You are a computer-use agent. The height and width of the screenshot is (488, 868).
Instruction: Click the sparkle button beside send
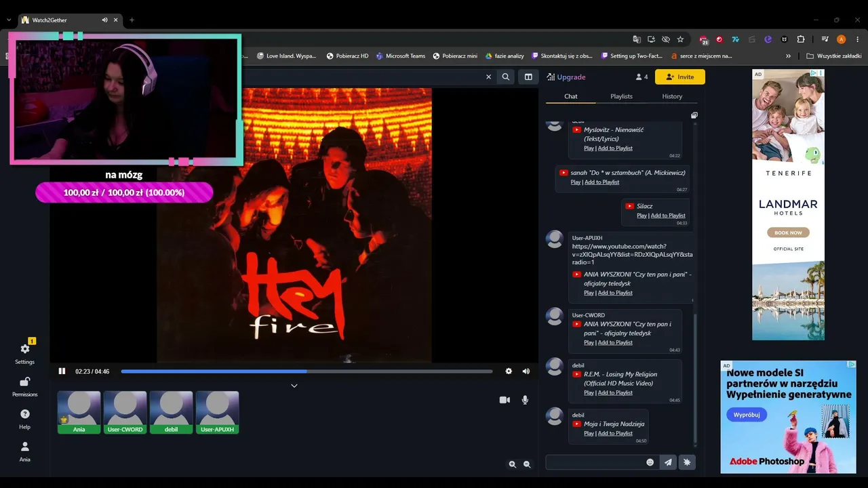(x=687, y=462)
